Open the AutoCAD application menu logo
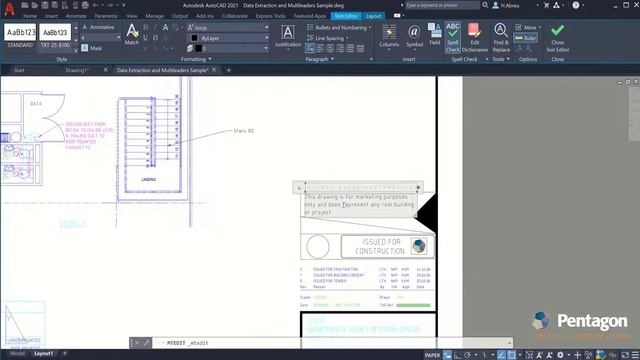Screen dimensions: 640x360 pyautogui.click(x=9, y=8)
